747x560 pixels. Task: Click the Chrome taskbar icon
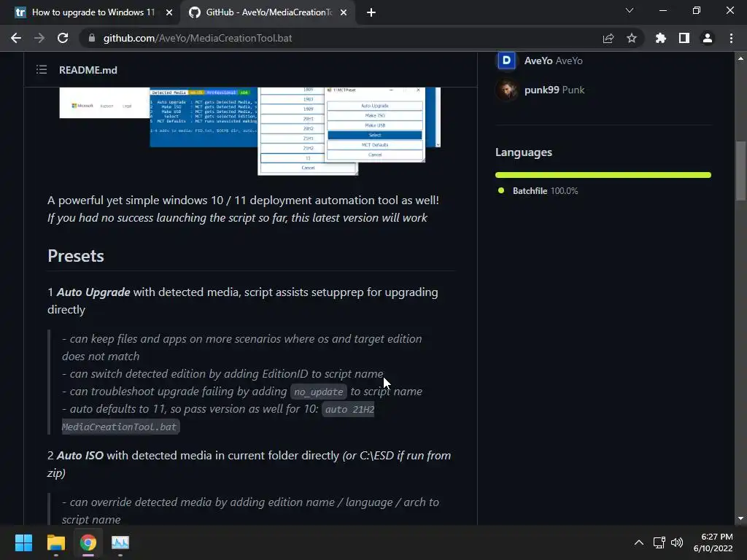(88, 542)
